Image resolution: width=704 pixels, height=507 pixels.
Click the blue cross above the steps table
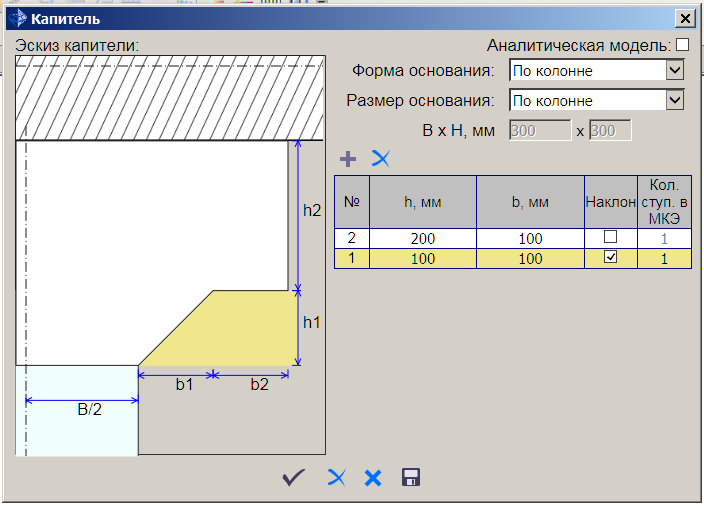381,159
